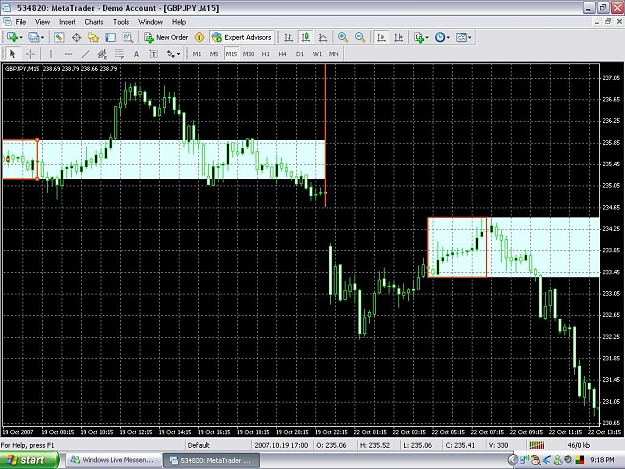The image size is (625, 469).
Task: Select the Trendline drawing tool
Action: (x=85, y=54)
